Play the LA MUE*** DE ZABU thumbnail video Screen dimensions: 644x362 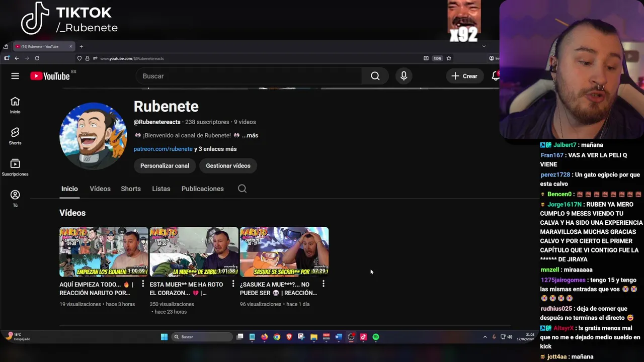click(x=194, y=251)
